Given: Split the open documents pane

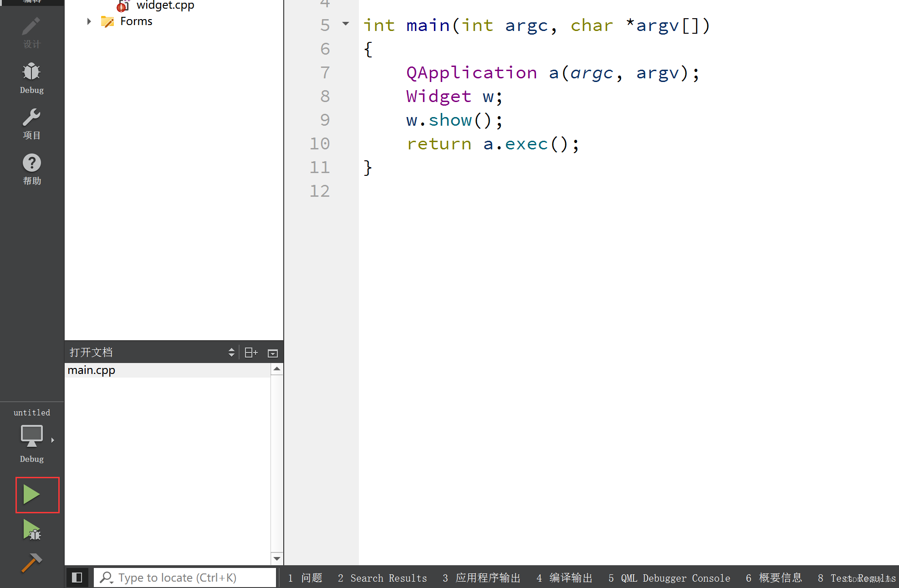Looking at the screenshot, I should coord(251,353).
